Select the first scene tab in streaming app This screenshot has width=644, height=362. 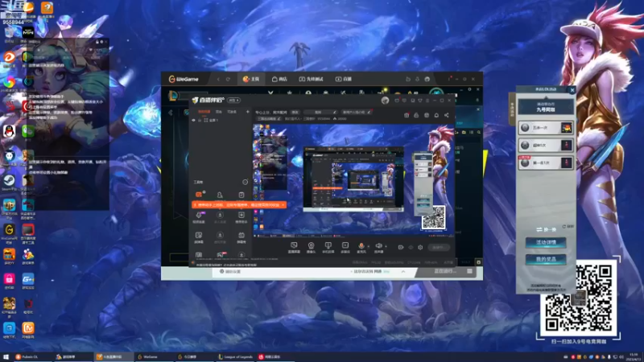(x=204, y=112)
